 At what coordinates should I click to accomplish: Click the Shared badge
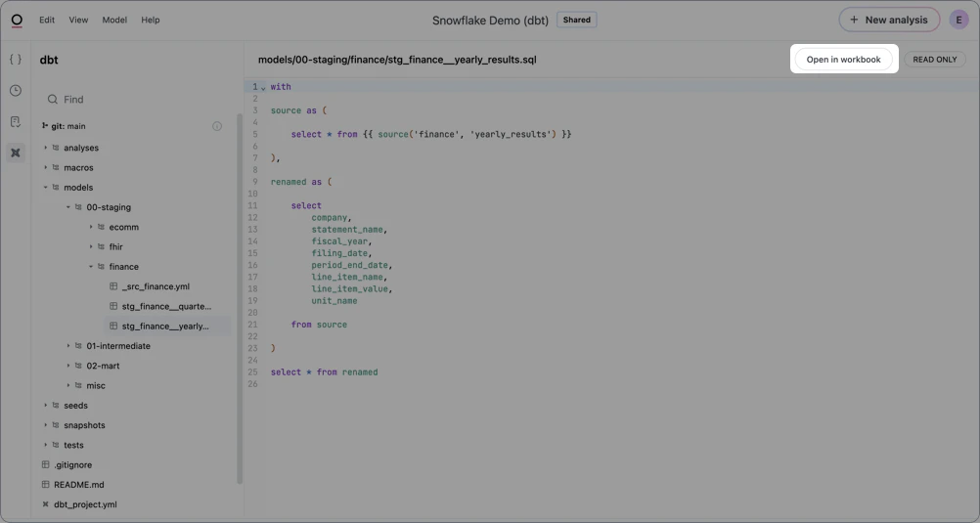tap(576, 20)
